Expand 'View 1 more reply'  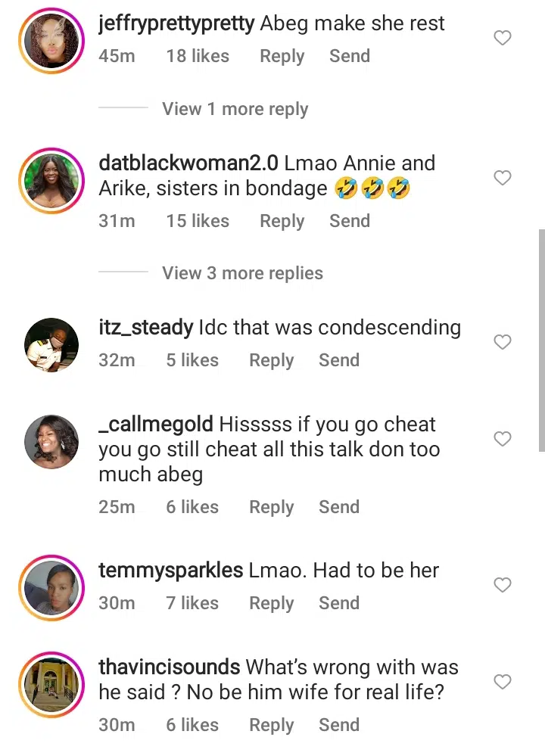click(x=235, y=109)
